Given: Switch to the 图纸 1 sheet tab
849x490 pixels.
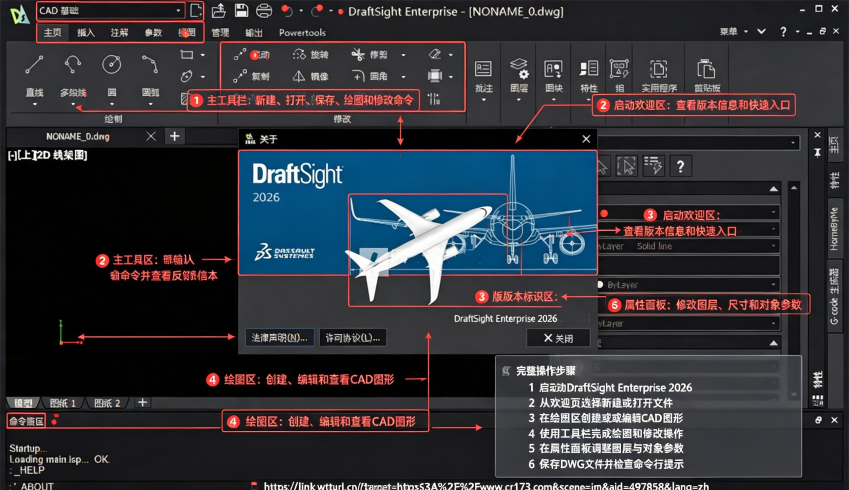Looking at the screenshot, I should 63,403.
